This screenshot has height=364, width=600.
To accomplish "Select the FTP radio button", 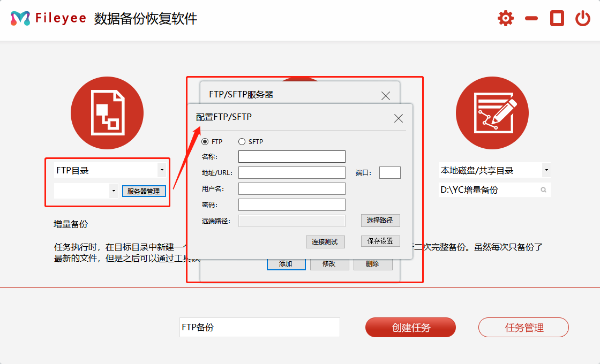I will pyautogui.click(x=205, y=141).
